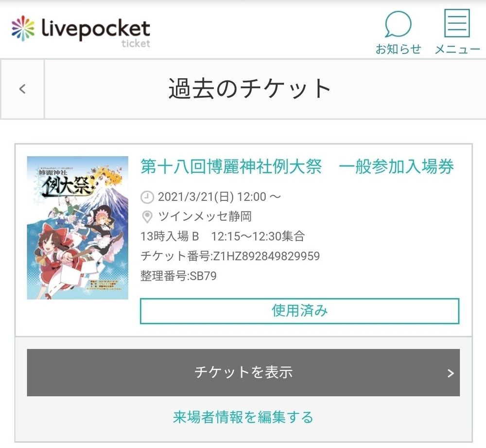
Task: Click the clock icon beside the date
Action: [147, 197]
